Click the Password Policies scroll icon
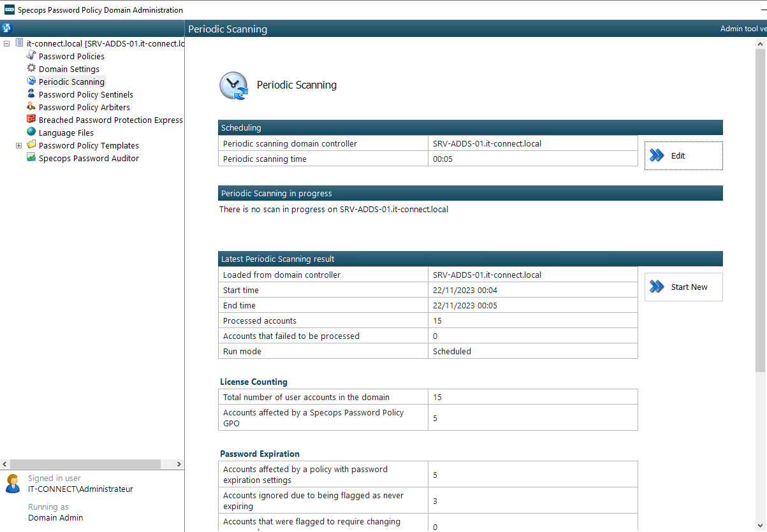Image resolution: width=767 pixels, height=532 pixels. click(31, 55)
